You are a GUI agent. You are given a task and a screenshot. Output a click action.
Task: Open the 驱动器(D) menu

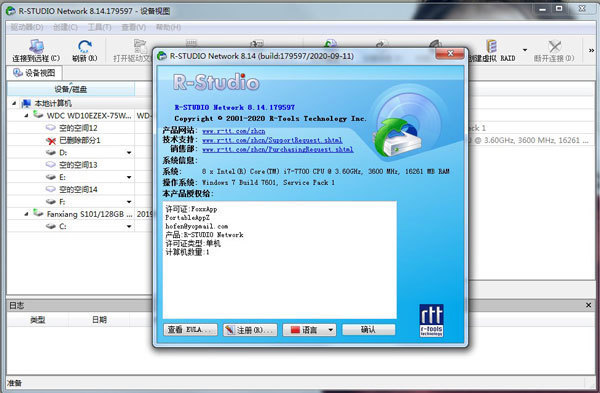point(26,27)
